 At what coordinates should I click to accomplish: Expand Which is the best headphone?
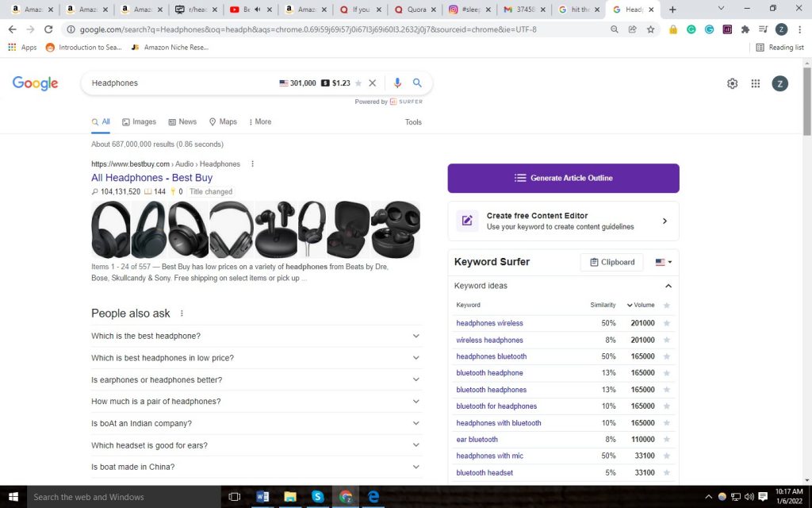[256, 336]
